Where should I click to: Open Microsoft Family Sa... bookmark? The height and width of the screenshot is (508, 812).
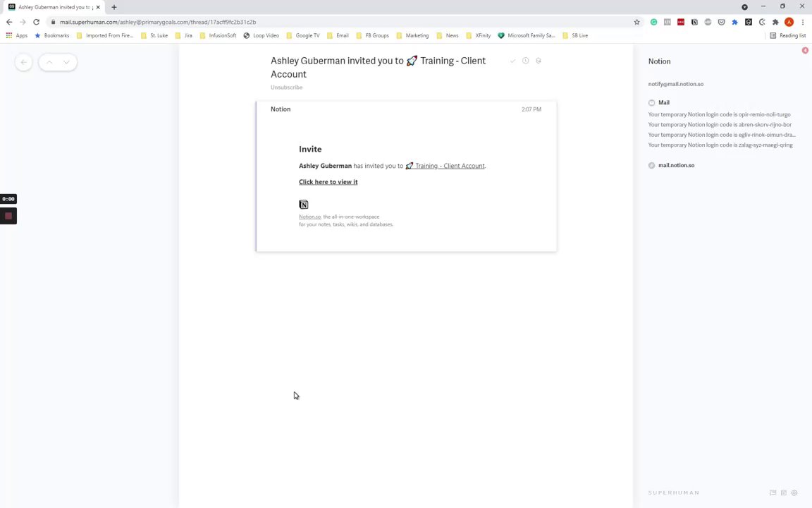526,36
